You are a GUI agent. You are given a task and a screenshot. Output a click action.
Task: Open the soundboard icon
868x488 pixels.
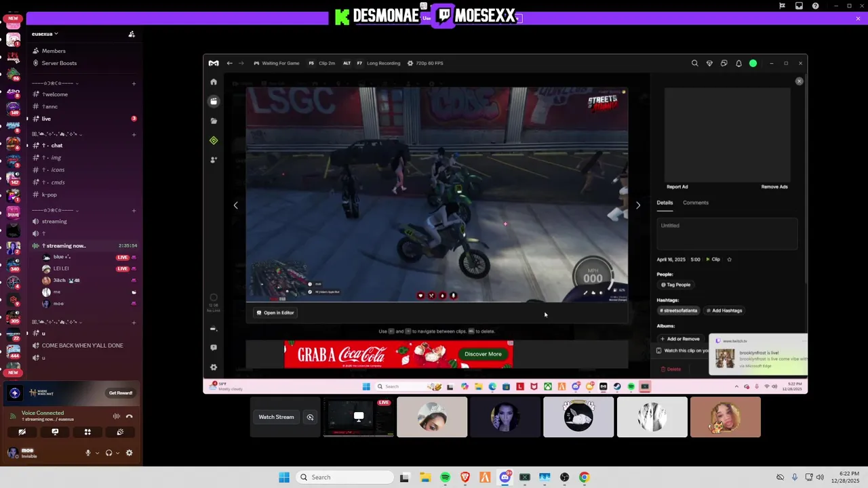pos(120,432)
